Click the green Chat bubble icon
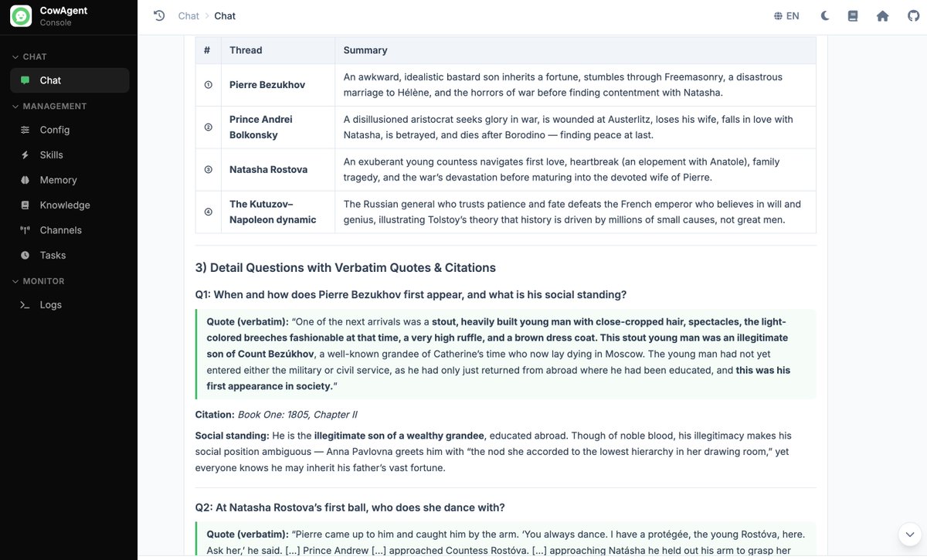This screenshot has height=560, width=927. coord(25,80)
